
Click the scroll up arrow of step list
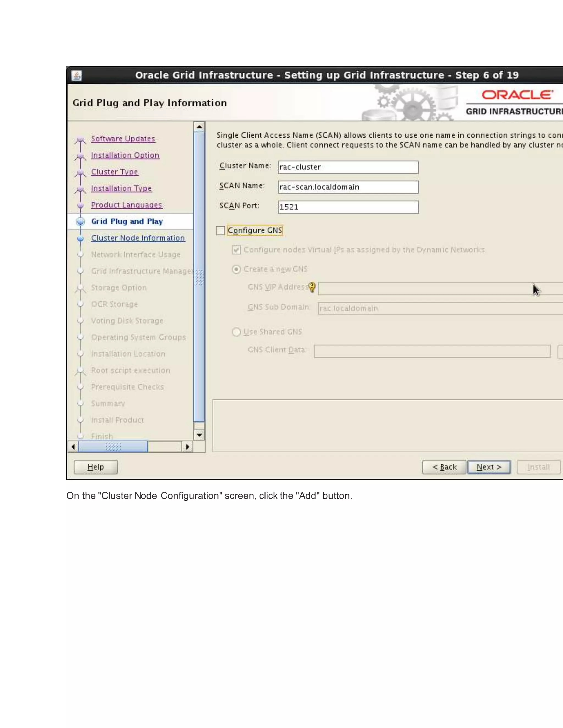199,127
